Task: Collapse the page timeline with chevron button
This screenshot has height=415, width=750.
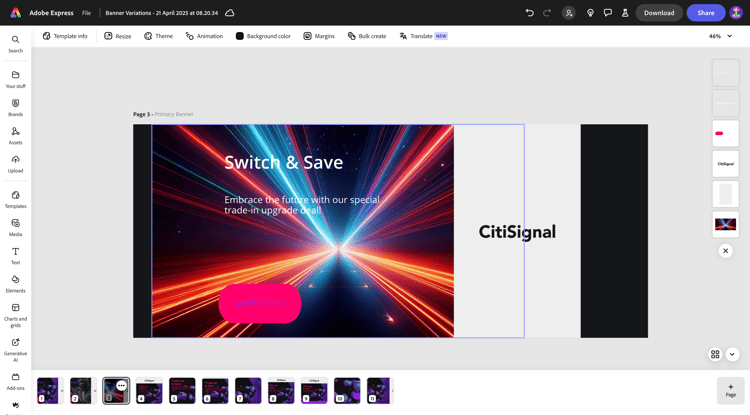Action: 732,354
